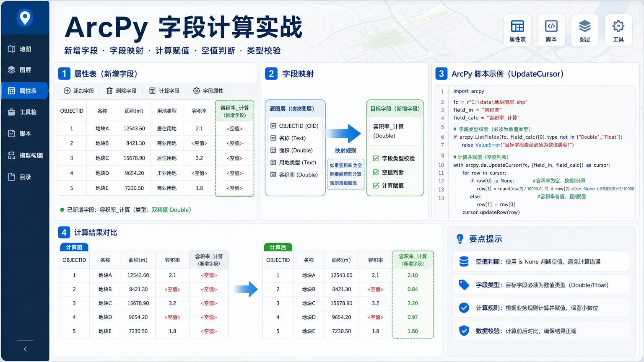
Task: Click the 0.84 value in the 计算后 table
Action: point(413,289)
